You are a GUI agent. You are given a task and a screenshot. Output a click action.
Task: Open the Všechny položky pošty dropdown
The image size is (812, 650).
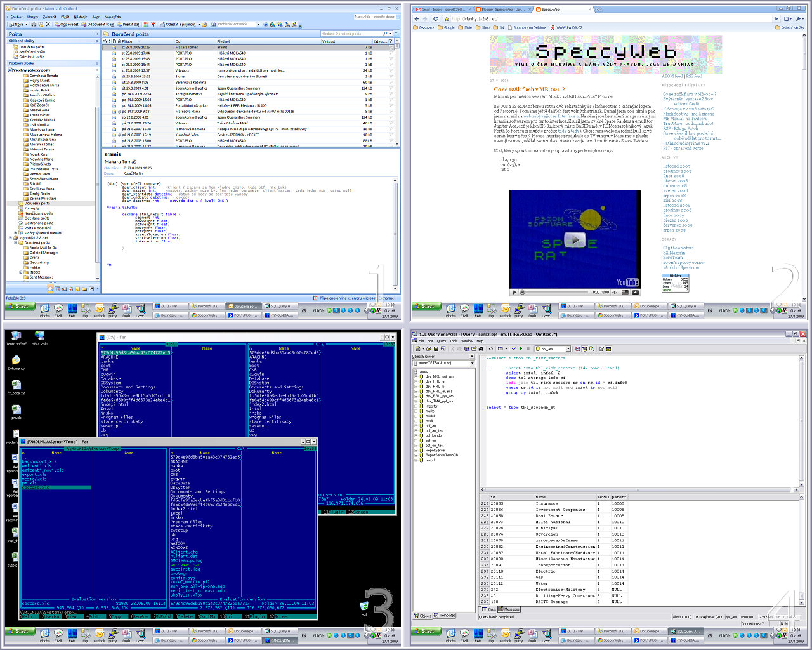click(x=97, y=70)
